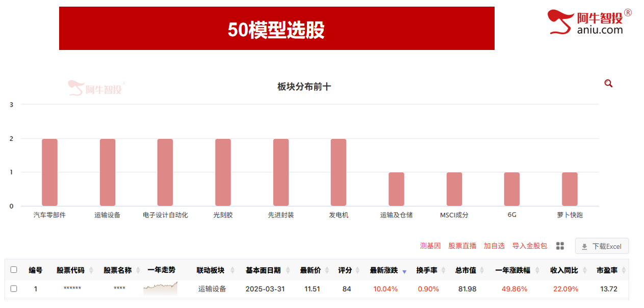Viewport: 644px width, 308px height.
Task: Switch to the grid view icon
Action: pyautogui.click(x=560, y=246)
